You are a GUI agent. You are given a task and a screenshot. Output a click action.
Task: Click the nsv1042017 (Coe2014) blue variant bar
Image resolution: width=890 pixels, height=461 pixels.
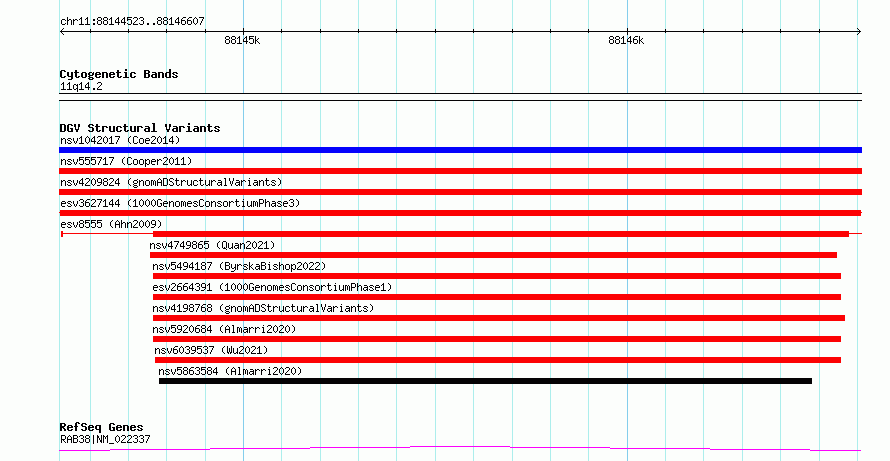(460, 150)
